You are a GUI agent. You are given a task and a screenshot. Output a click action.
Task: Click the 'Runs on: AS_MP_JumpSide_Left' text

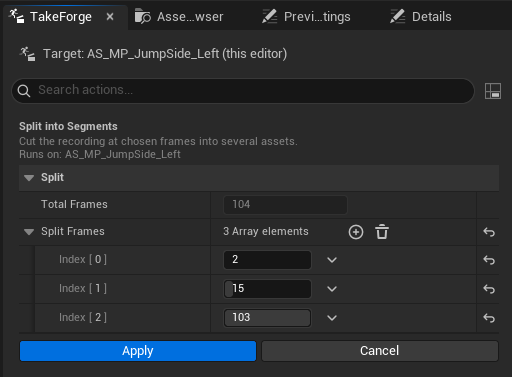click(100, 155)
